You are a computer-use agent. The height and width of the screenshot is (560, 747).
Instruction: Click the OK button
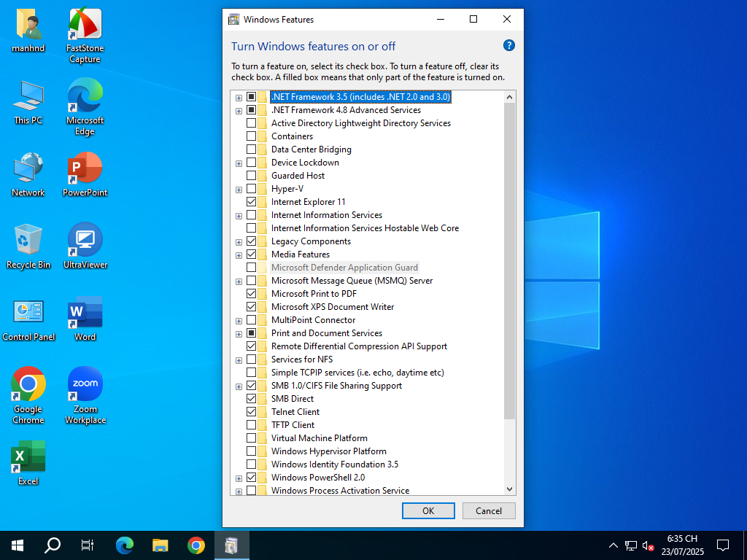pyautogui.click(x=428, y=510)
